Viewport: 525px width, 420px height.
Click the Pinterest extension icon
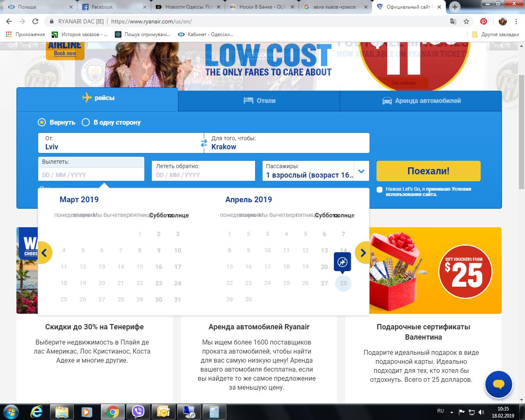point(484,21)
